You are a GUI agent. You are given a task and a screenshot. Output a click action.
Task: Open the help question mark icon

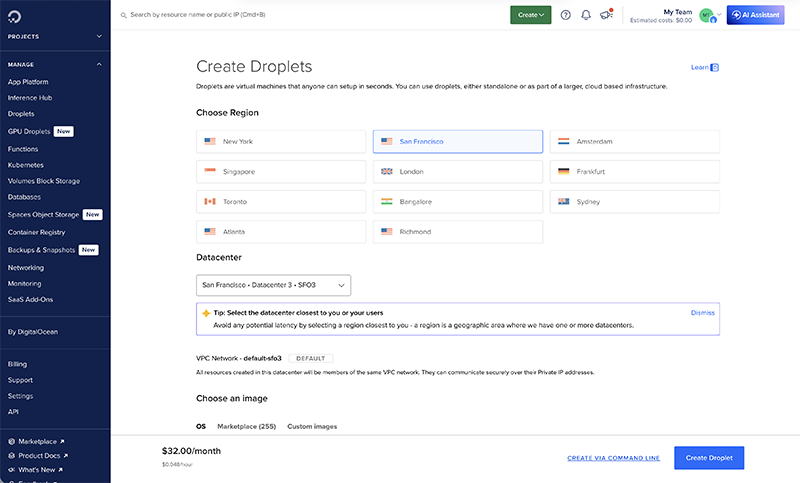566,15
